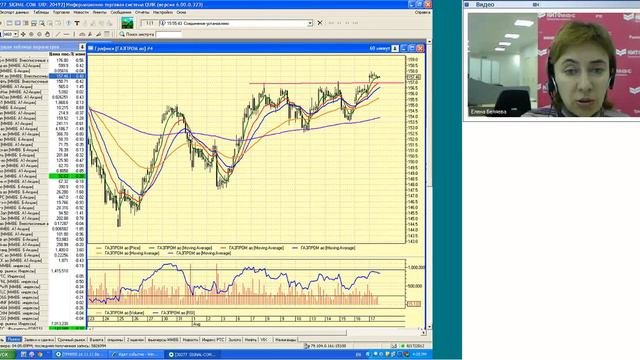Image resolution: width=640 pixels, height=360 pixels.
Task: Click the RSI value label on indicator axis
Action: pyautogui.click(x=413, y=304)
